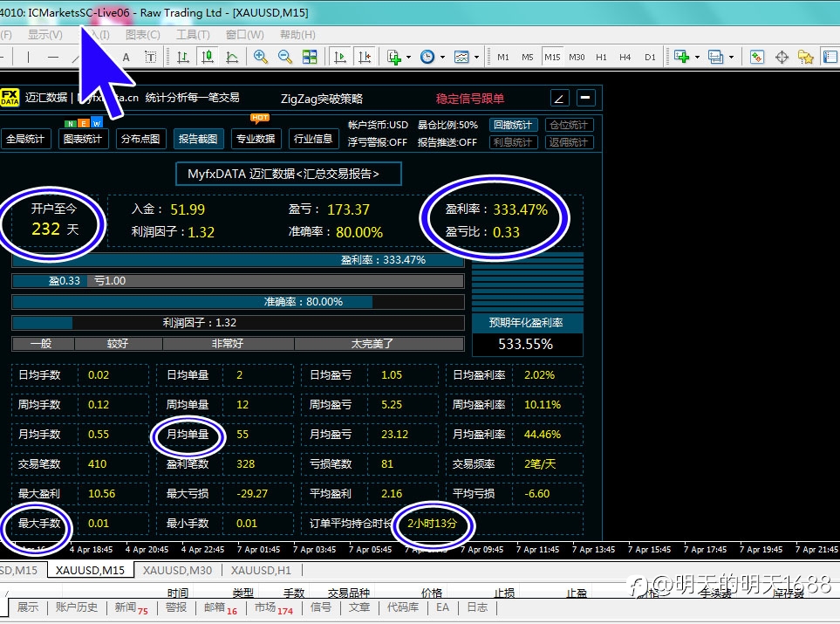The width and height of the screenshot is (840, 624).
Task: Select the horizontal line drawing tool
Action: tap(52, 57)
